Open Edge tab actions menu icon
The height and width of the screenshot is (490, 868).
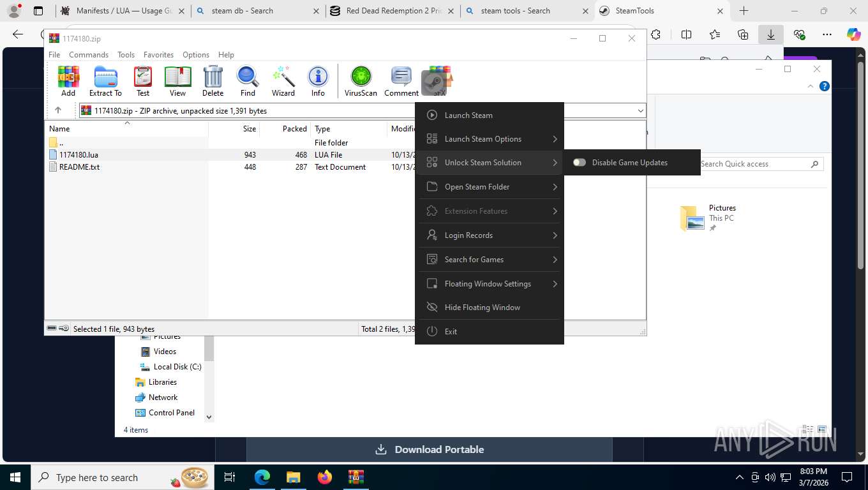pyautogui.click(x=38, y=11)
